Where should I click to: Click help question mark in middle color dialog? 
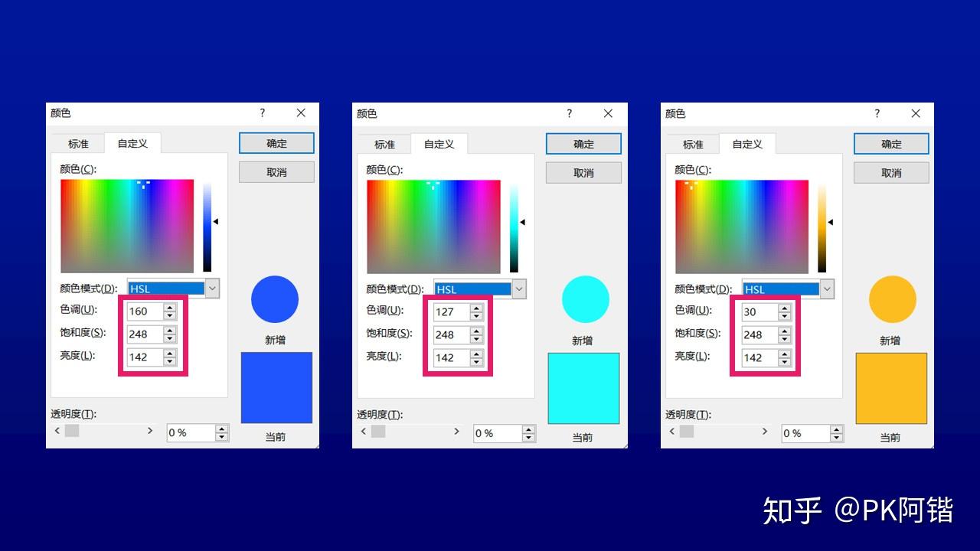(569, 113)
